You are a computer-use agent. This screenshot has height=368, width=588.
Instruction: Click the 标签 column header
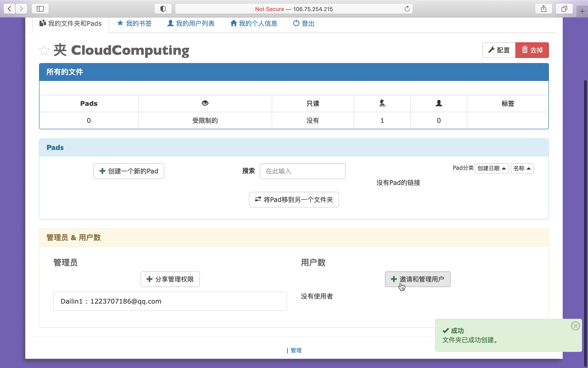(x=508, y=103)
